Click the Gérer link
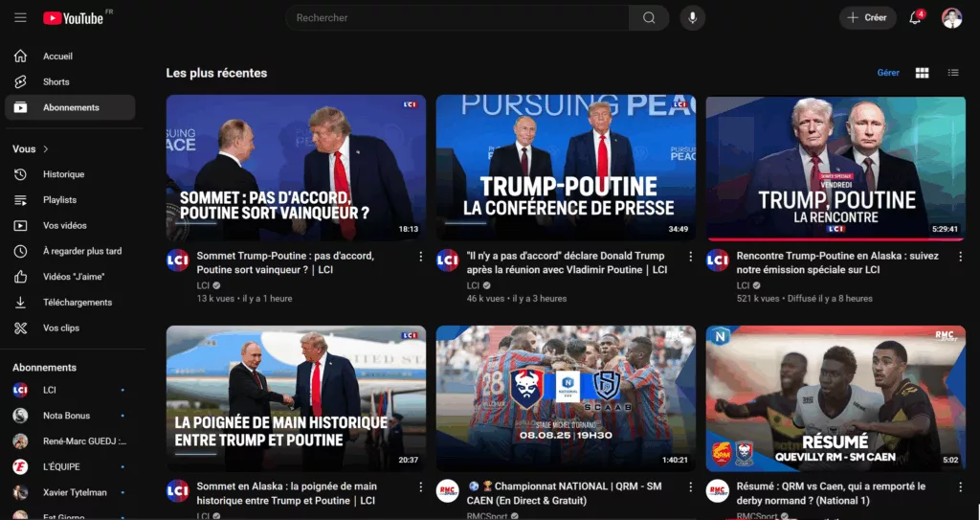980x520 pixels. tap(888, 73)
